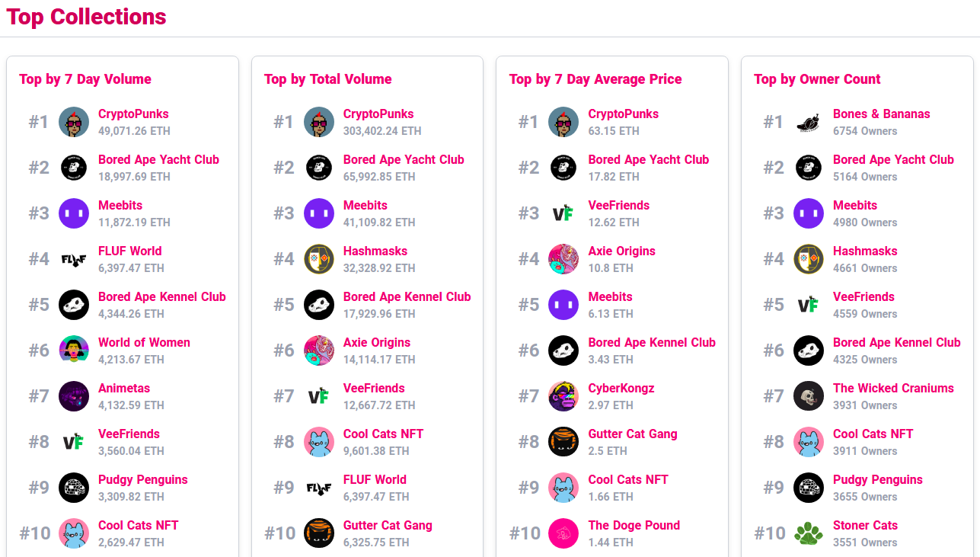Click Axie Origins icon in Average Price list
The image size is (980, 557).
tap(563, 259)
